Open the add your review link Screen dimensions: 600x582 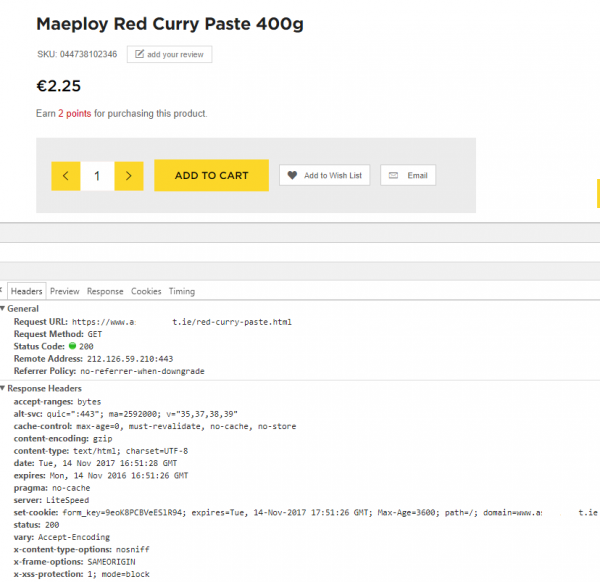click(x=170, y=54)
